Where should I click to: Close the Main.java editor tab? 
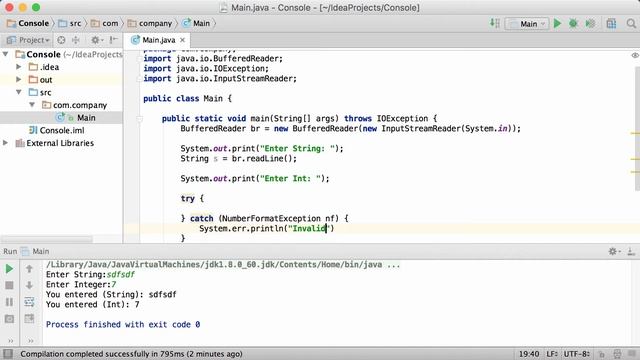point(182,40)
